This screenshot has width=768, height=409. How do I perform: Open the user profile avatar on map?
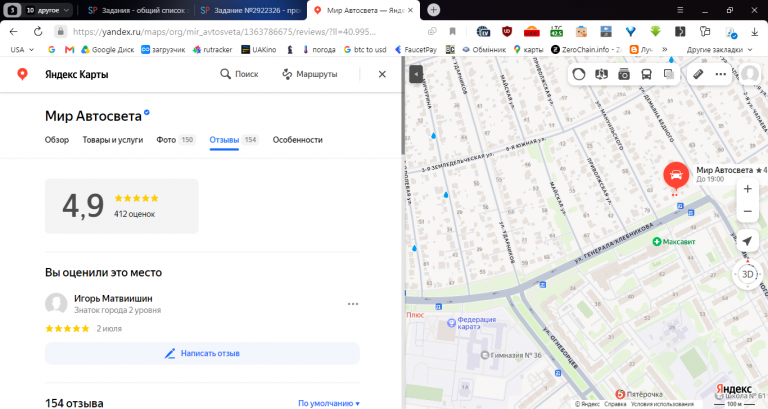pos(750,74)
